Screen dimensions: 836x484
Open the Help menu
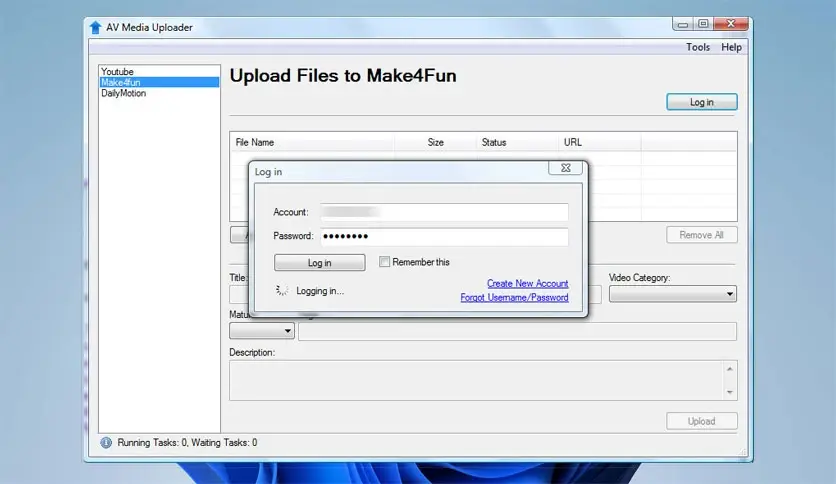(x=732, y=47)
